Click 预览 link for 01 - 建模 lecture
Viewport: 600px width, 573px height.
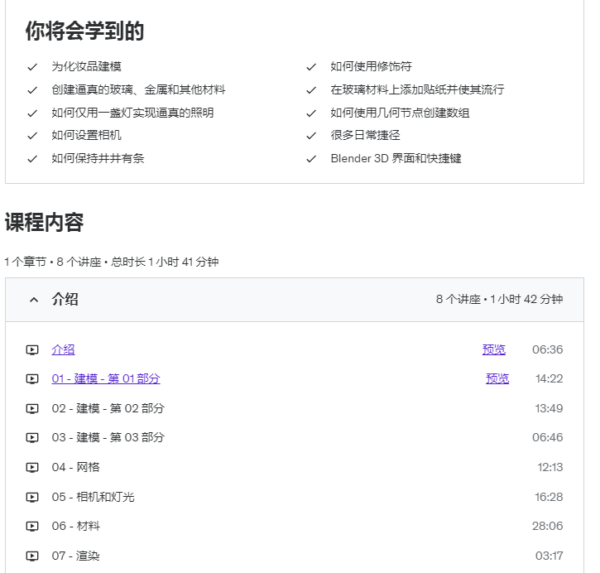point(497,379)
